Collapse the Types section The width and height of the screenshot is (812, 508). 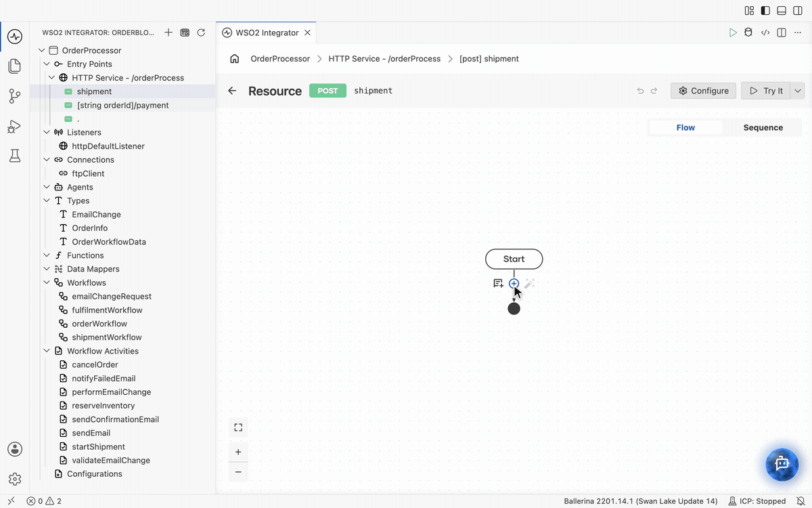[47, 200]
